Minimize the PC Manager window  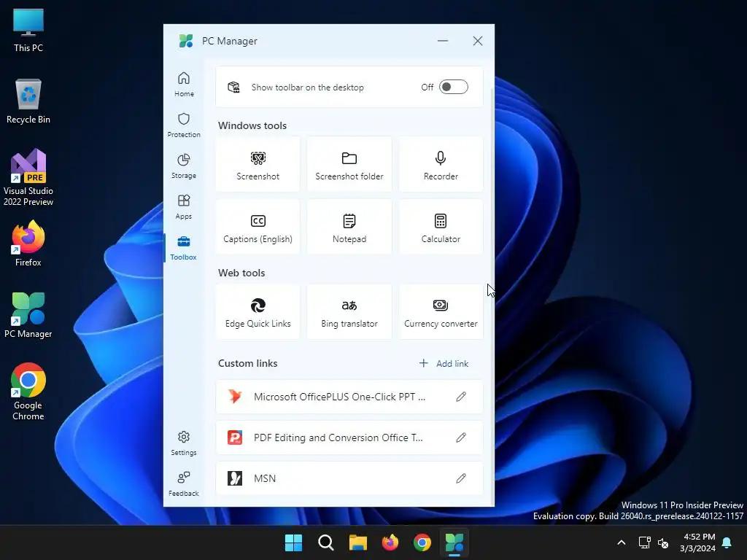pyautogui.click(x=443, y=41)
